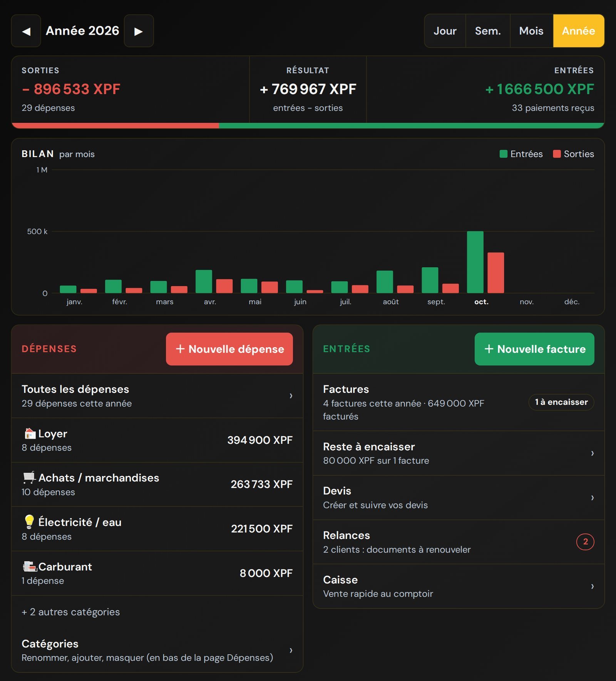This screenshot has height=681, width=616.
Task: Click the green entrées portion of progress bar
Action: pyautogui.click(x=412, y=126)
